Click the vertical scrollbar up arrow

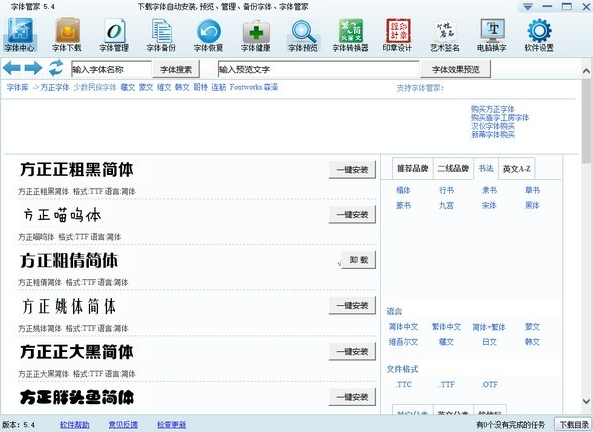pyautogui.click(x=586, y=70)
